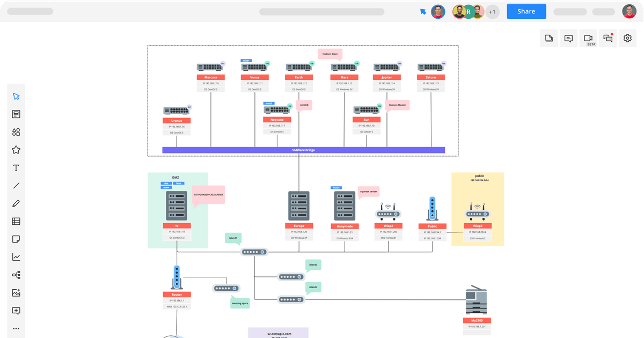Insert a table from the sidebar
This screenshot has height=338, width=644.
(x=16, y=221)
